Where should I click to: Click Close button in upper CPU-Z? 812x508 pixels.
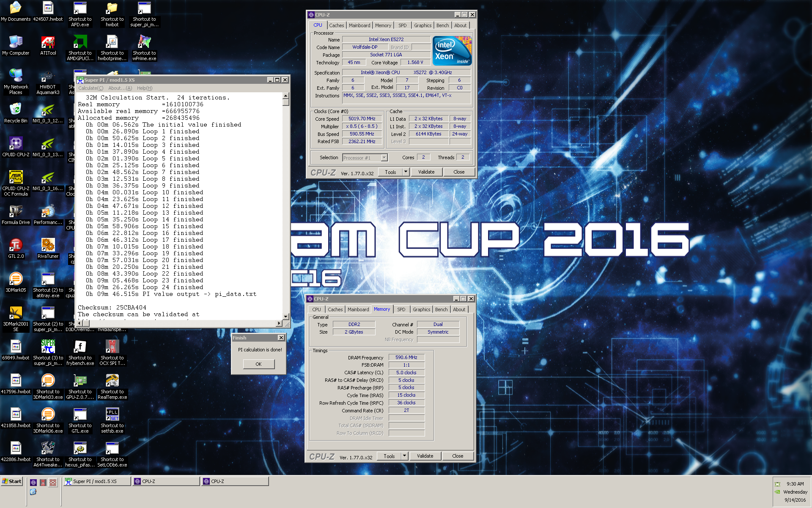click(x=459, y=172)
